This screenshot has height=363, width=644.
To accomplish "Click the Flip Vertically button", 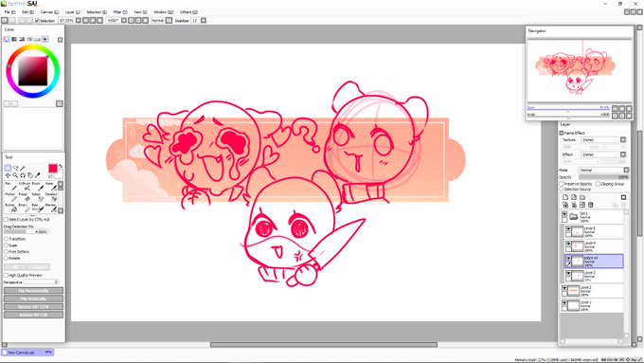I will click(34, 299).
